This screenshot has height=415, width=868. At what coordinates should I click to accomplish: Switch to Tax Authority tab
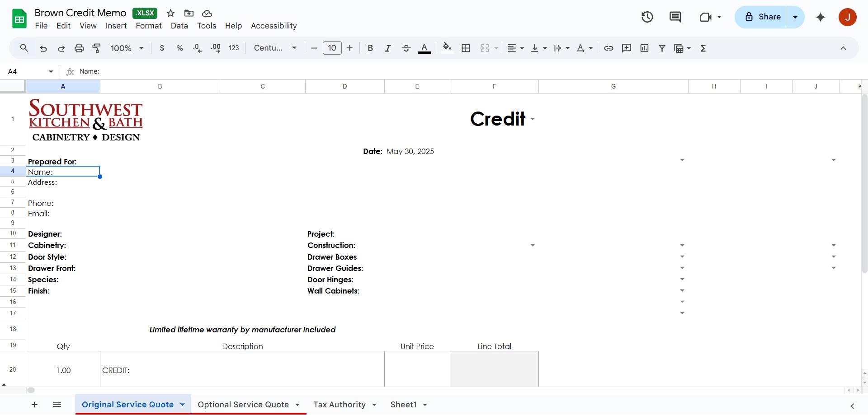coord(340,405)
